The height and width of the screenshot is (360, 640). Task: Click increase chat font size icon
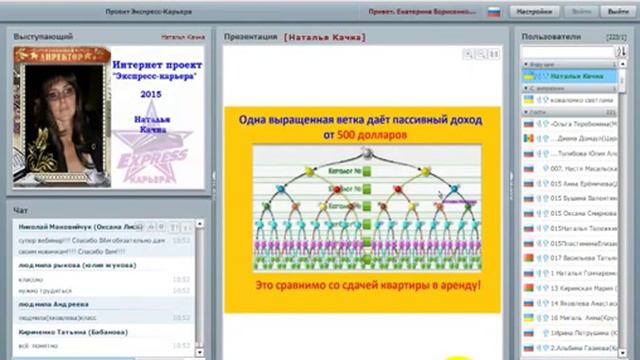(174, 227)
